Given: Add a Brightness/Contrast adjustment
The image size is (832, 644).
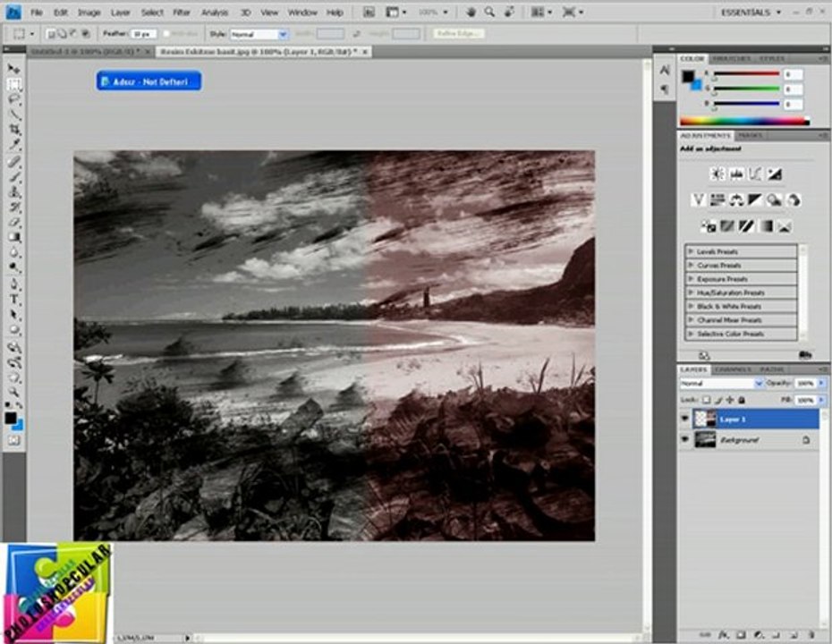Looking at the screenshot, I should tap(717, 174).
